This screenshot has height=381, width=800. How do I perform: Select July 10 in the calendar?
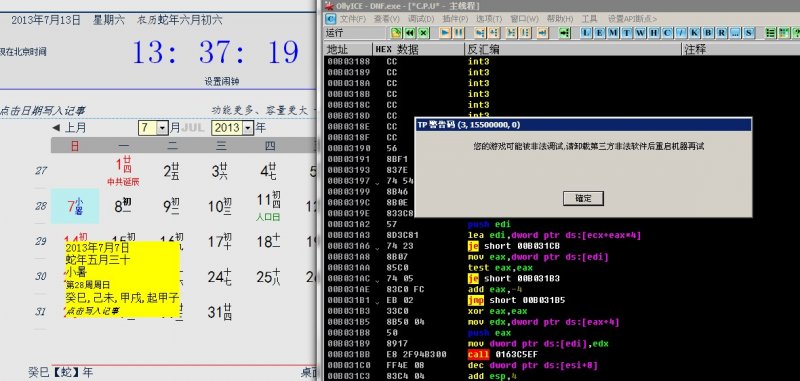point(220,206)
